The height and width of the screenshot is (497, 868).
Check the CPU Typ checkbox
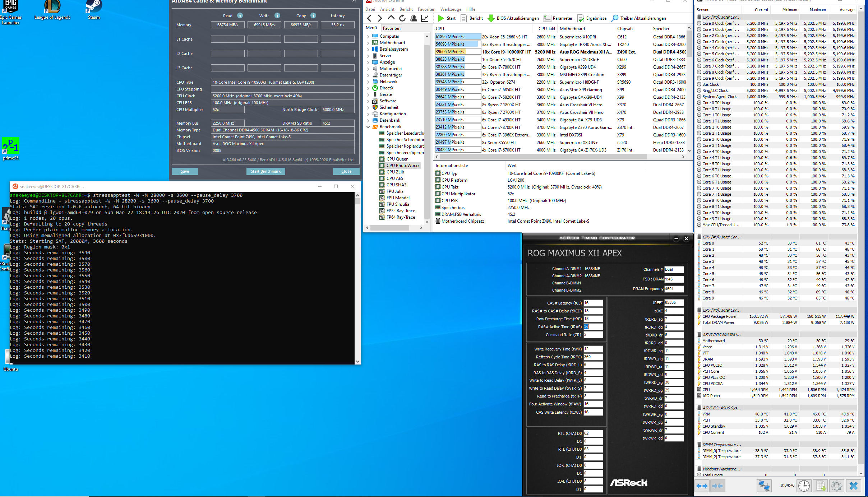pos(438,173)
